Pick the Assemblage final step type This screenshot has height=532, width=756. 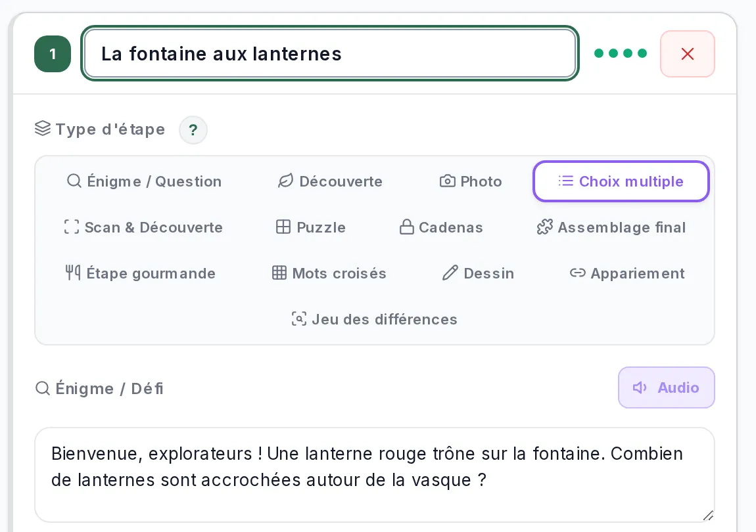611,227
